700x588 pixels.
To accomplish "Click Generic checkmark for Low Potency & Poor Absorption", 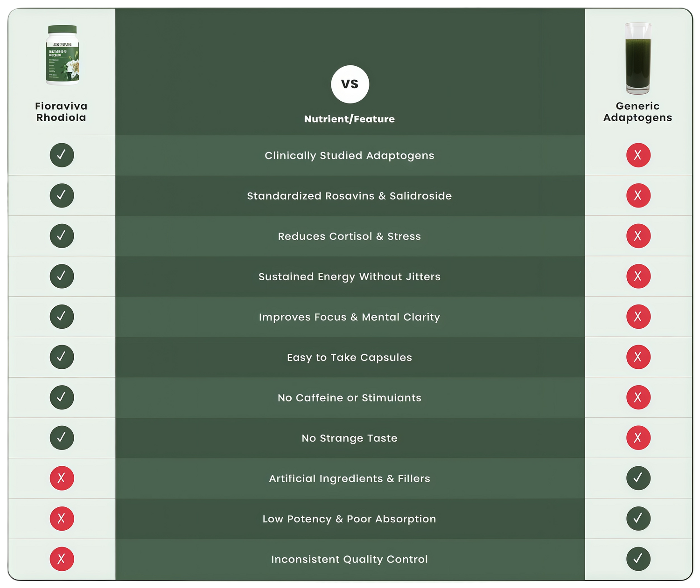I will tap(638, 519).
